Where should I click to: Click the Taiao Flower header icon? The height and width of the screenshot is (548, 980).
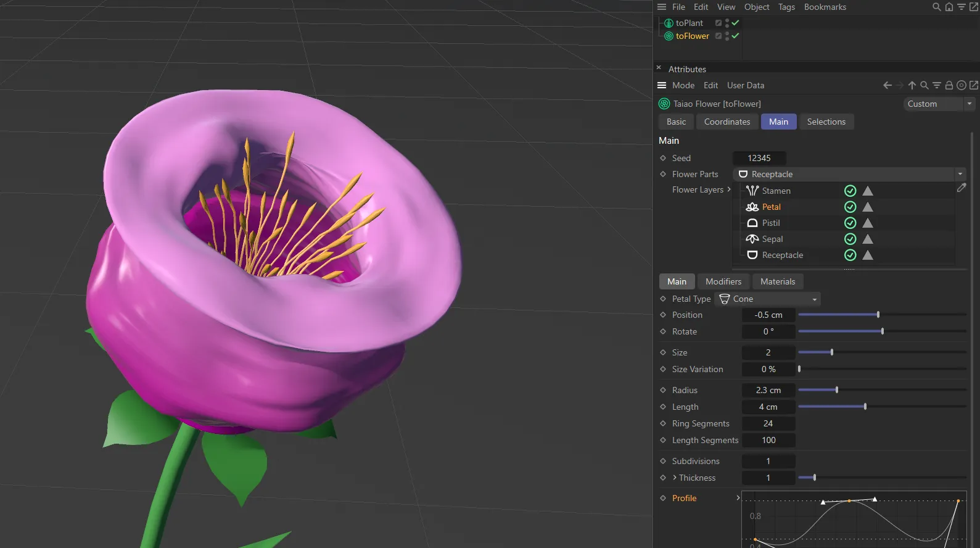tap(664, 104)
